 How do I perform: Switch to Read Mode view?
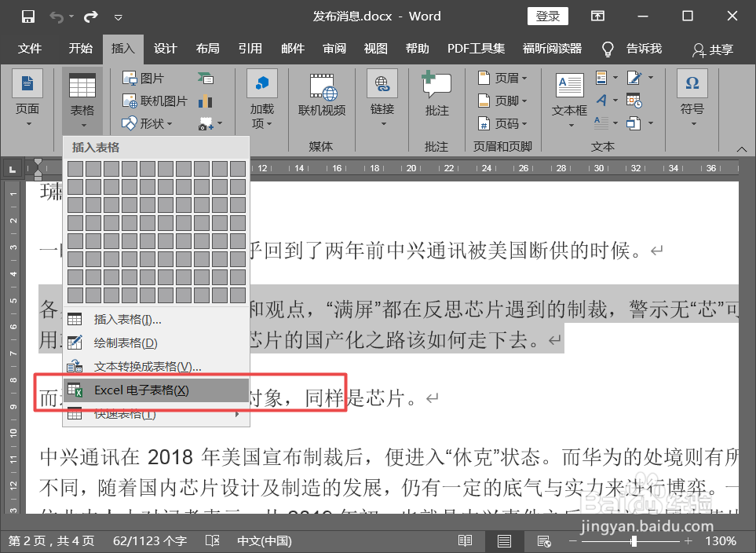(x=466, y=541)
